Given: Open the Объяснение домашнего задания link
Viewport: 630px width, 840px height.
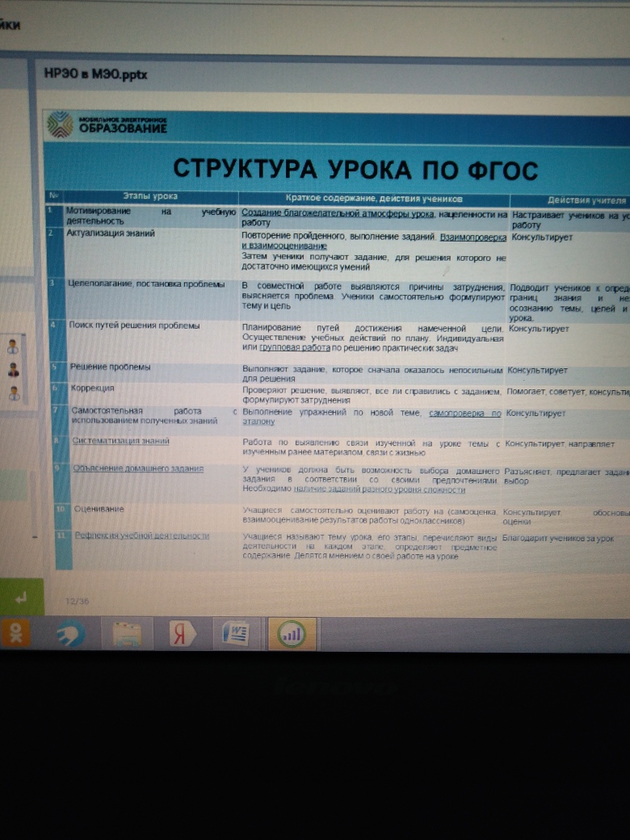Looking at the screenshot, I should pos(137,468).
